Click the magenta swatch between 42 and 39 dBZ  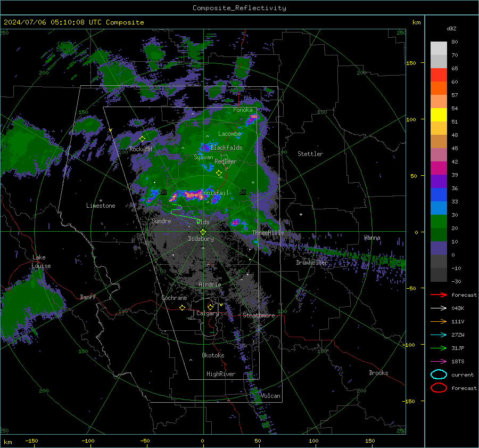(x=439, y=168)
